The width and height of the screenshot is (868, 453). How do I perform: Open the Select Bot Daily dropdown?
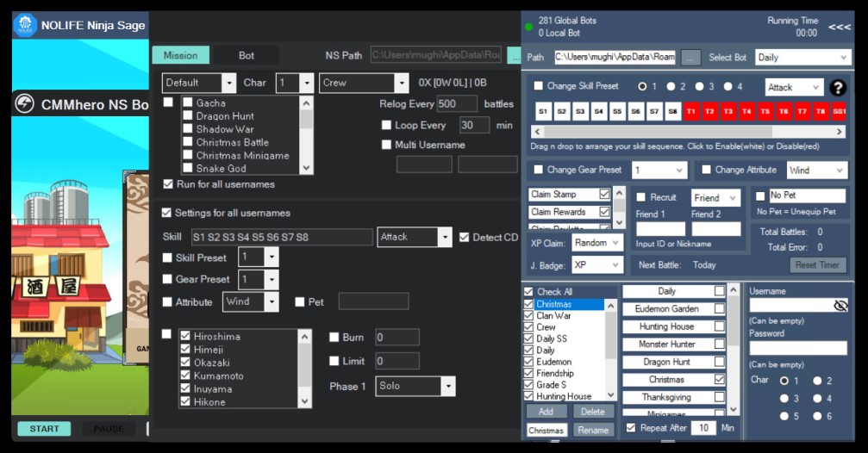803,58
